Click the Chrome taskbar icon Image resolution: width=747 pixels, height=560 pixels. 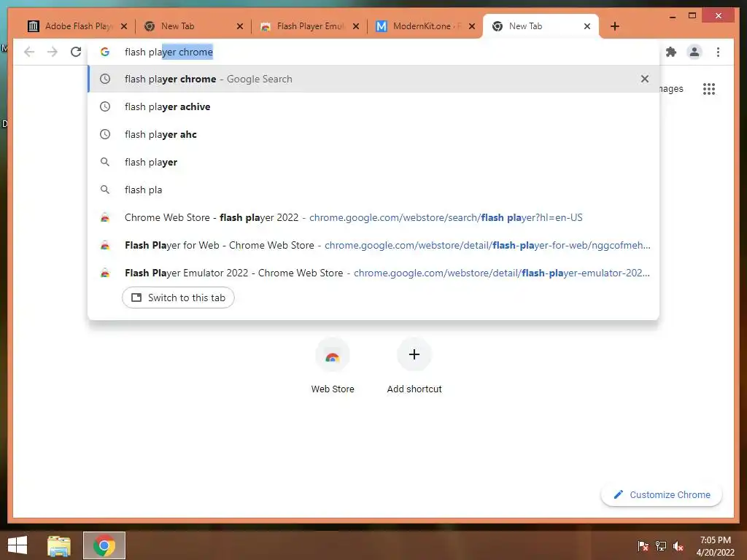[104, 545]
